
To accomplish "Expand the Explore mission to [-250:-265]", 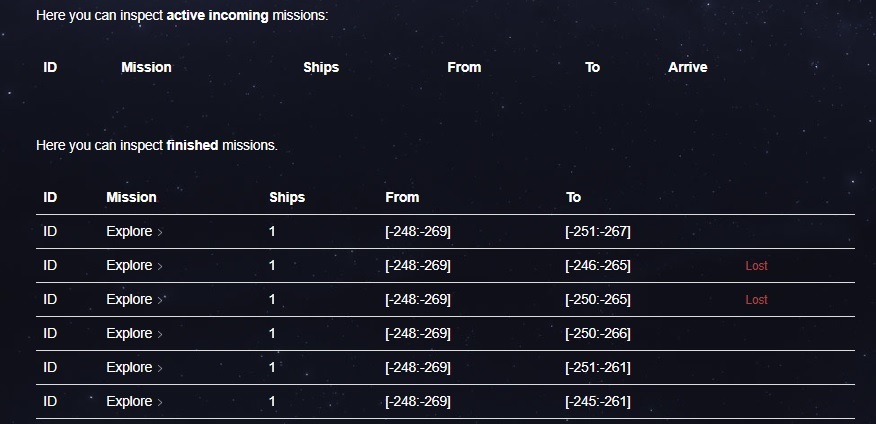I will (134, 299).
